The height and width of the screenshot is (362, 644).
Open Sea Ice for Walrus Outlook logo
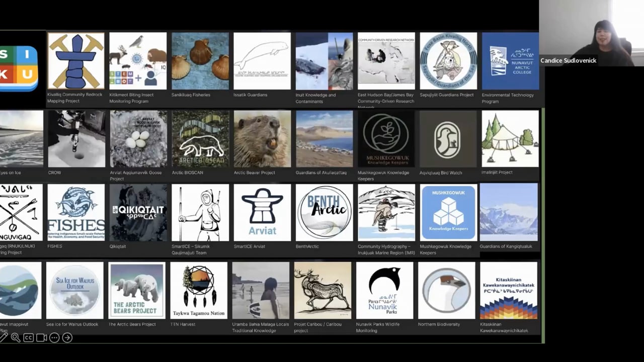coord(74,290)
